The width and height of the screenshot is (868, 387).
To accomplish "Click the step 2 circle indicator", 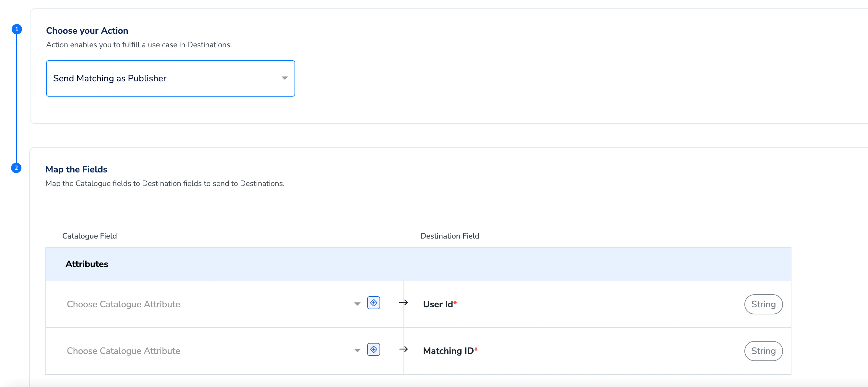I will coord(16,168).
